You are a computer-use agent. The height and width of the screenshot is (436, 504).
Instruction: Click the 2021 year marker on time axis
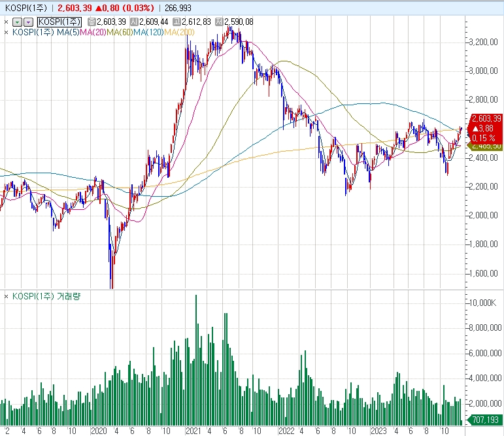(x=193, y=431)
